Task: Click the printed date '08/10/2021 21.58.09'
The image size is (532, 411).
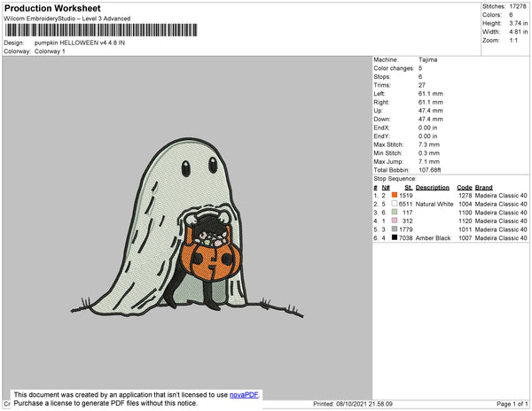Action: 364,404
